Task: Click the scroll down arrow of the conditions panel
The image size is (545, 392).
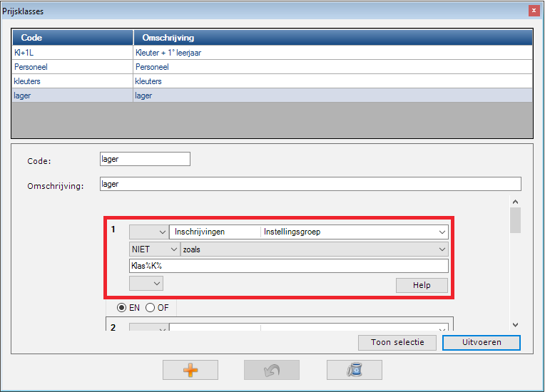Action: coord(515,325)
